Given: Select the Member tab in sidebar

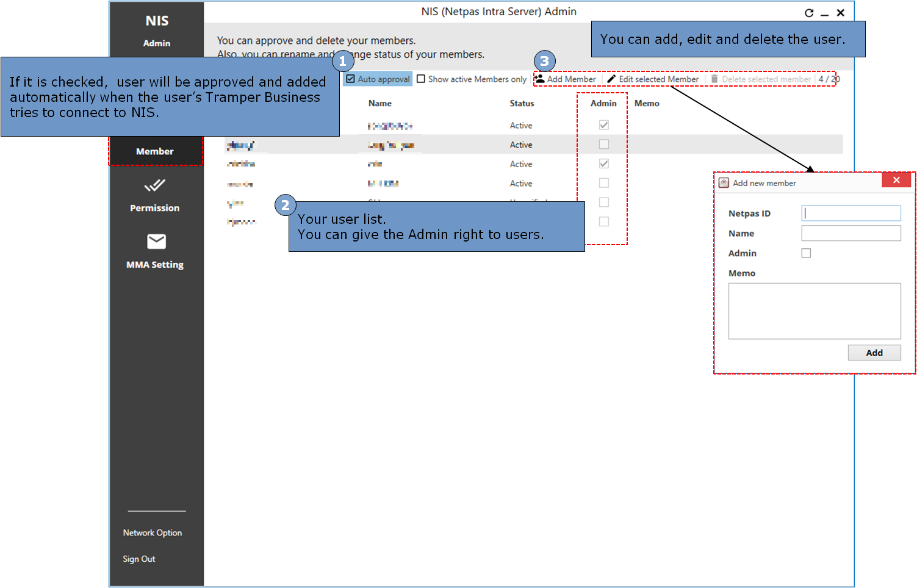Looking at the screenshot, I should [x=155, y=151].
